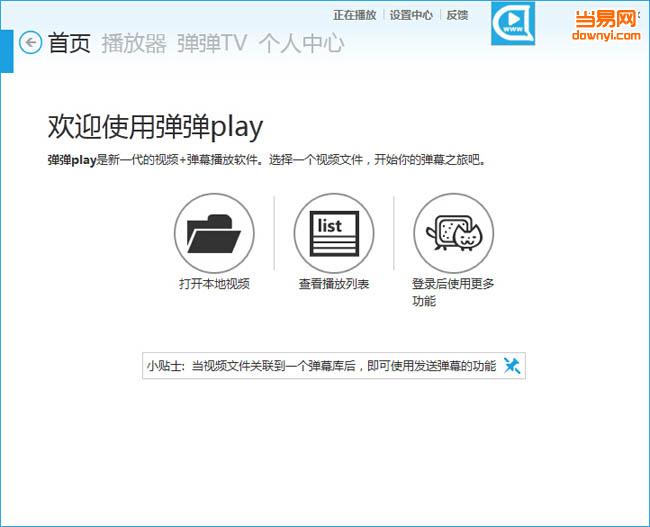Open the 个人中心 tab
This screenshot has height=527, width=650.
(x=301, y=43)
